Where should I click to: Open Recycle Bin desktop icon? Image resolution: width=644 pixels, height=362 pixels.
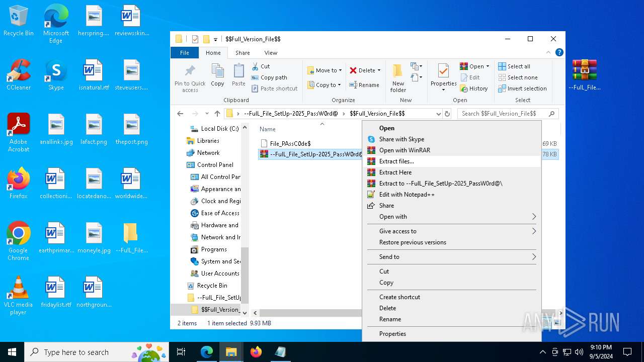[x=19, y=21]
